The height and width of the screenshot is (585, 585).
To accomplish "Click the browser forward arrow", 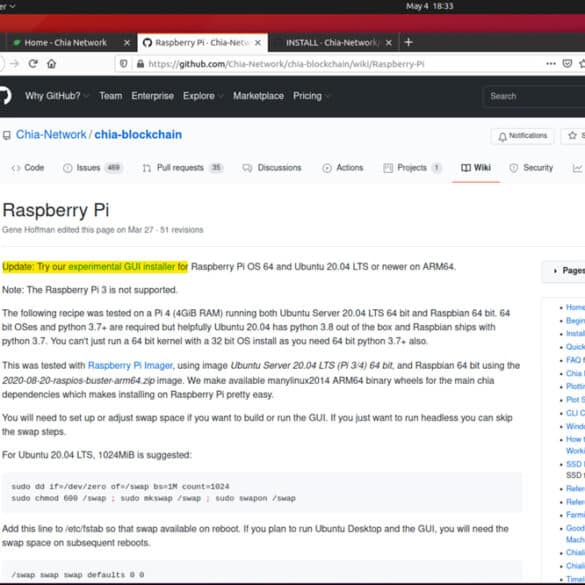I will coord(15,64).
